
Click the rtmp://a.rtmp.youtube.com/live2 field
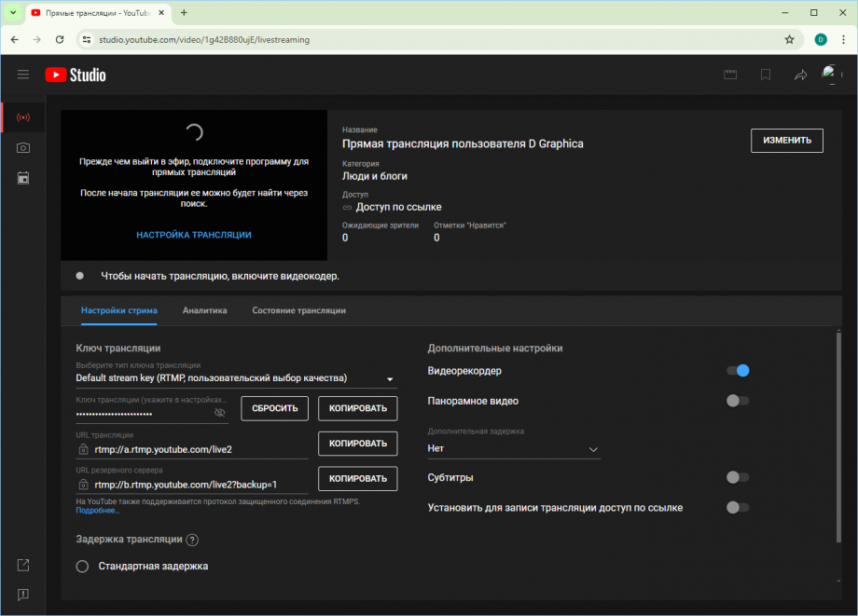point(163,449)
